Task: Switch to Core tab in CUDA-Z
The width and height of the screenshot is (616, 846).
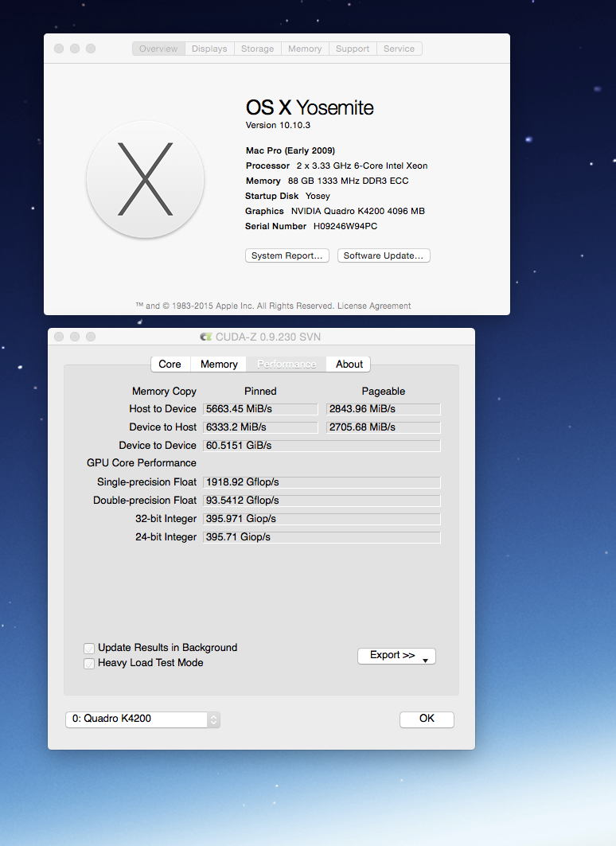Action: tap(170, 365)
